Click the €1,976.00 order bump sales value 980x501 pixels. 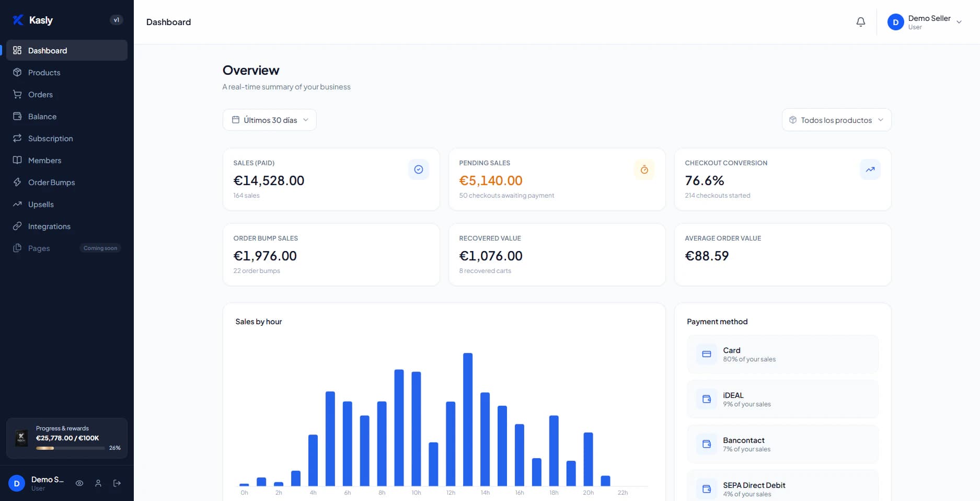click(265, 256)
